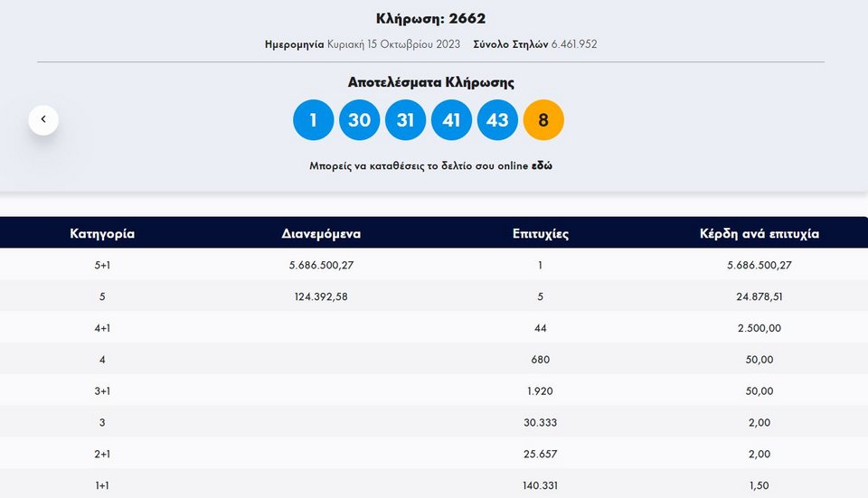The height and width of the screenshot is (498, 868).
Task: Click winners count 1 in the 5+1 row
Action: (x=541, y=265)
